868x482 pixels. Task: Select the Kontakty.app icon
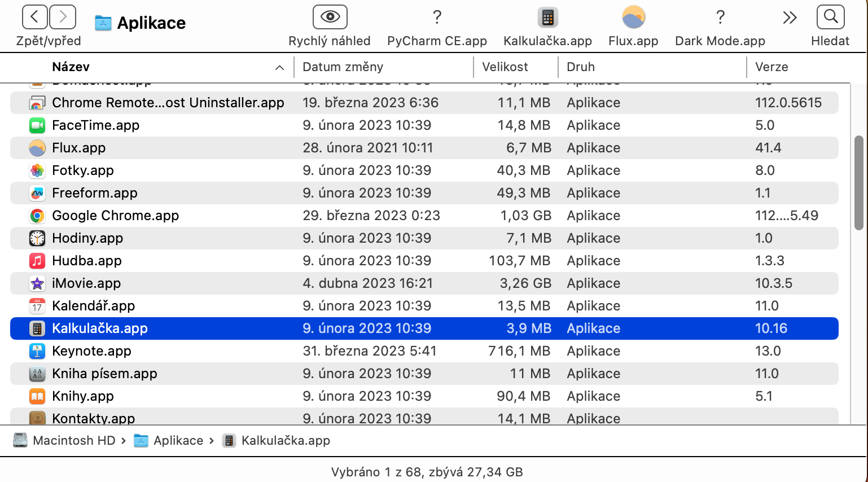pos(37,418)
